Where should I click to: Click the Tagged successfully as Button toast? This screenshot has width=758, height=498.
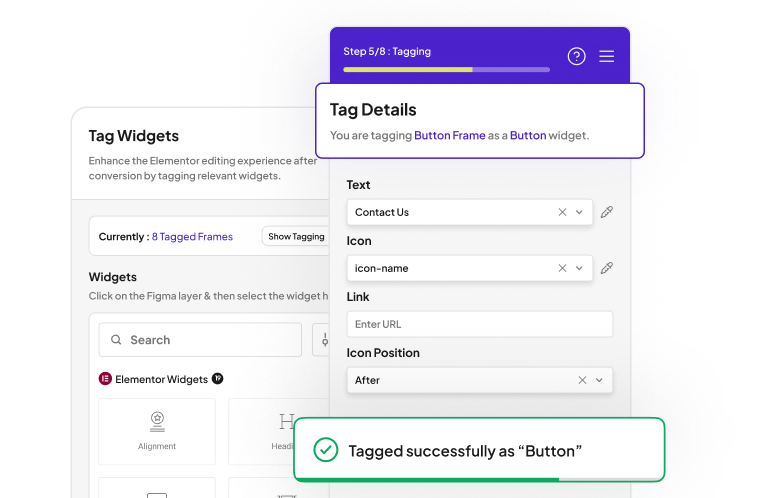click(x=479, y=450)
